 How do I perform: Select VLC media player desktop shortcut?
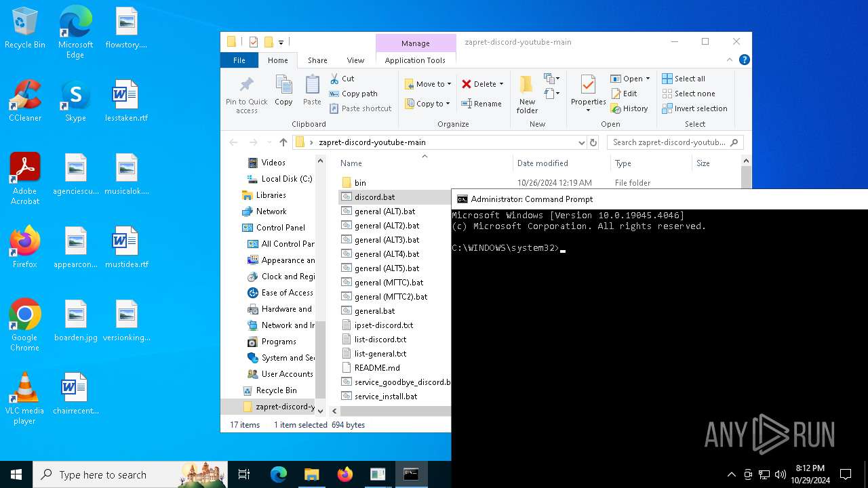click(24, 399)
